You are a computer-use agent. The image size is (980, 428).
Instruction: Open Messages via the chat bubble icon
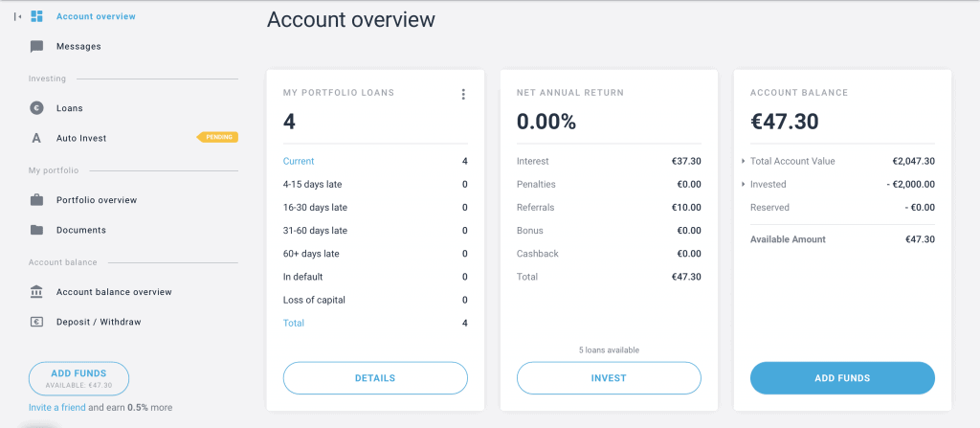pos(37,46)
